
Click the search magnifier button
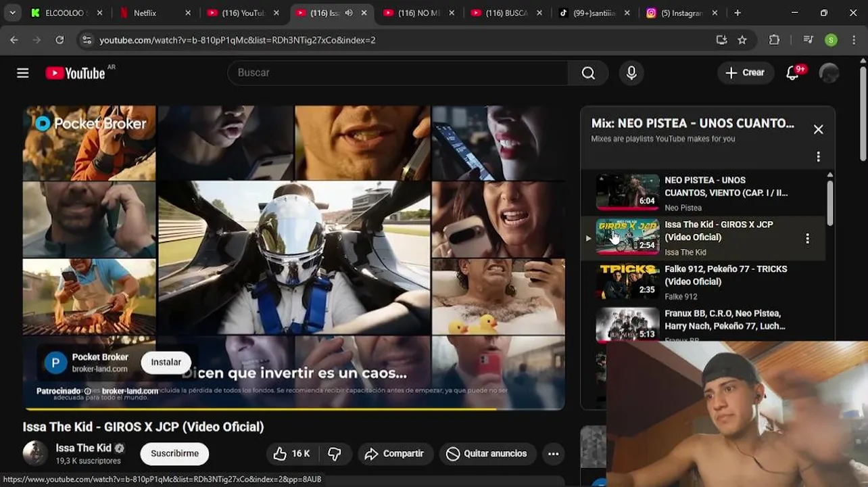(x=588, y=73)
